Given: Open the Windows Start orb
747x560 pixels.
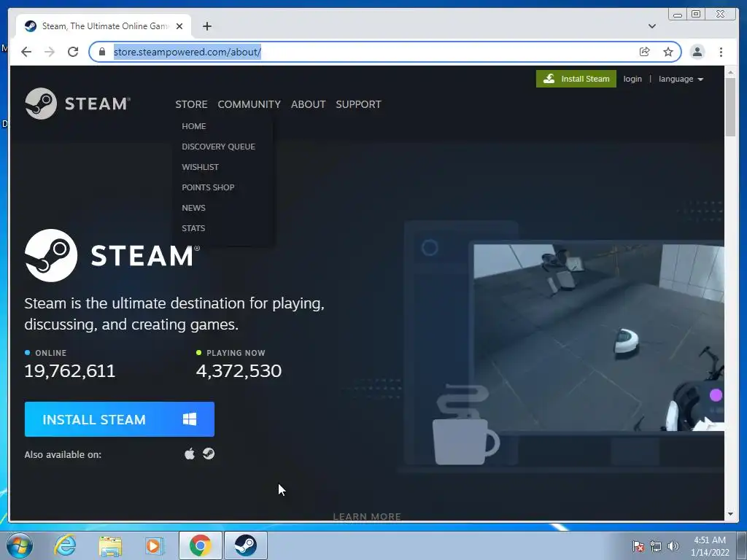Looking at the screenshot, I should coord(20,545).
